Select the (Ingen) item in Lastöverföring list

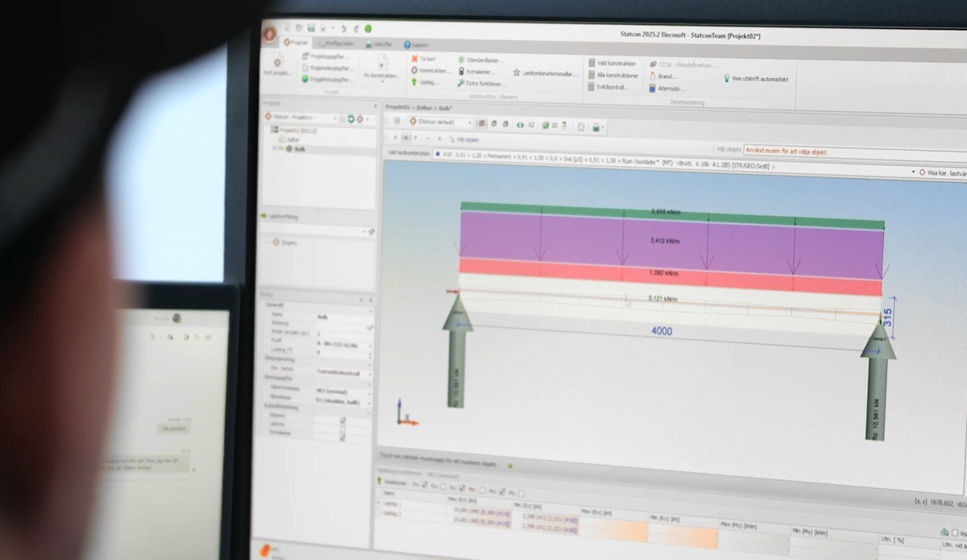(x=284, y=242)
